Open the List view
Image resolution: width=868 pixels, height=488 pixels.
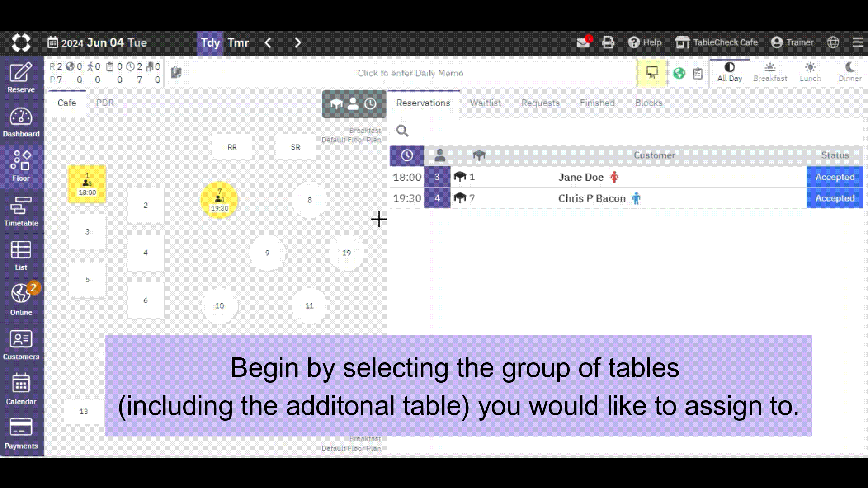coord(21,256)
